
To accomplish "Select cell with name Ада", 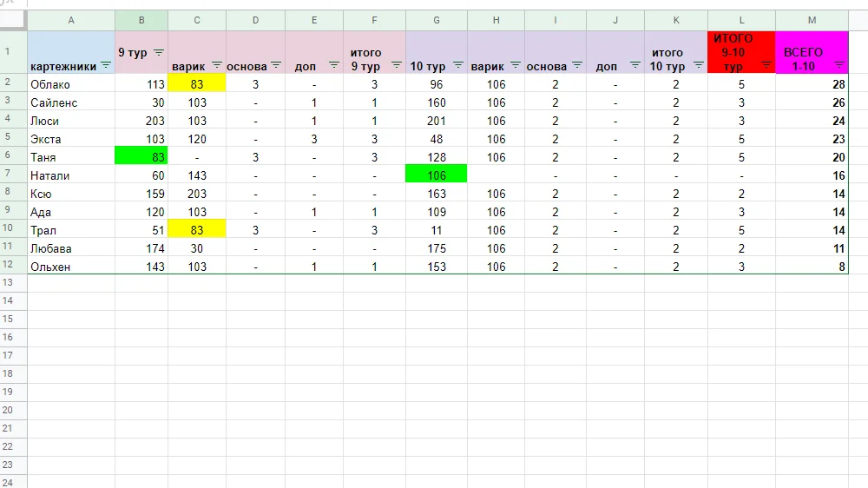I will click(x=71, y=212).
